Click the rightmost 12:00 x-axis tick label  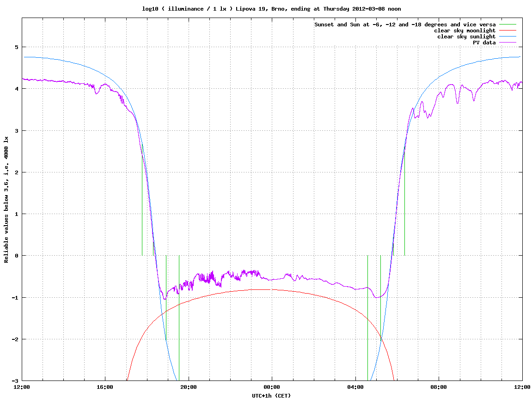pos(522,387)
